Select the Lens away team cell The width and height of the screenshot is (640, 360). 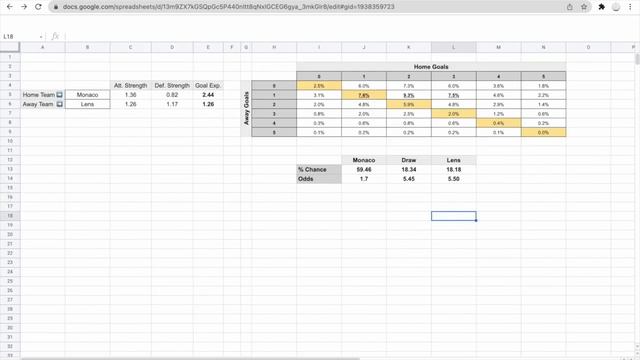(87, 104)
